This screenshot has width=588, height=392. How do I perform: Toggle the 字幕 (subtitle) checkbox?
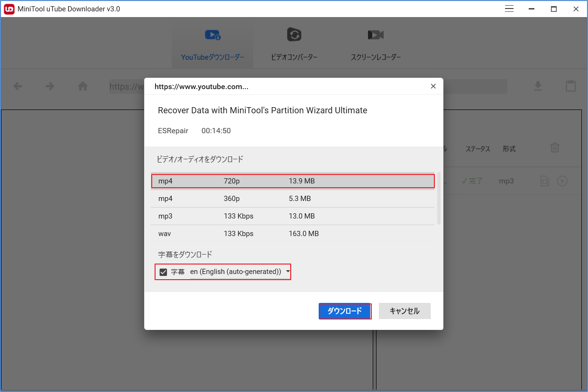pyautogui.click(x=164, y=272)
